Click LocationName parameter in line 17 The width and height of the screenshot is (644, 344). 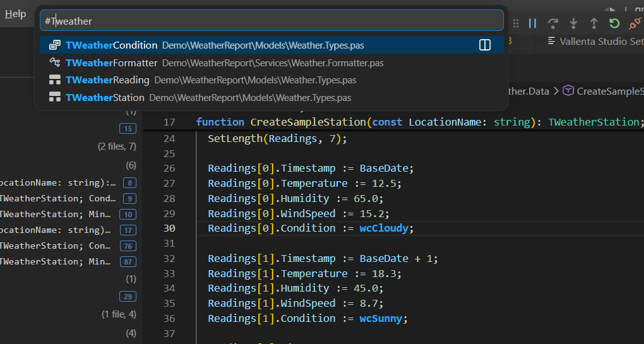click(445, 122)
